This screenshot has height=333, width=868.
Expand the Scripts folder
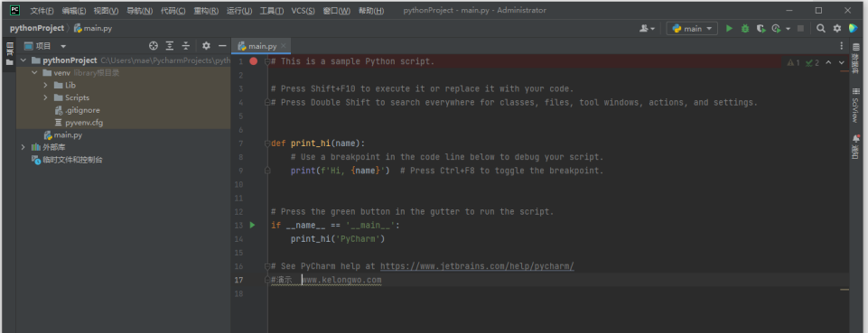pos(45,97)
